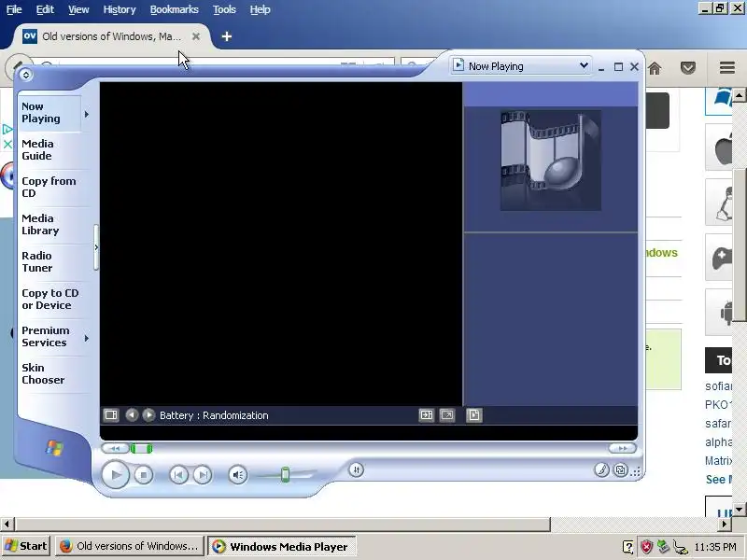Screen dimensions: 747x560
Task: Mute the Media Player sound
Action: 238,475
